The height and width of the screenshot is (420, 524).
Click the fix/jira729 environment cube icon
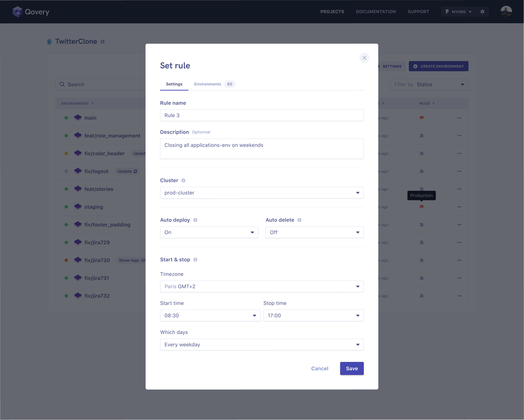[77, 242]
